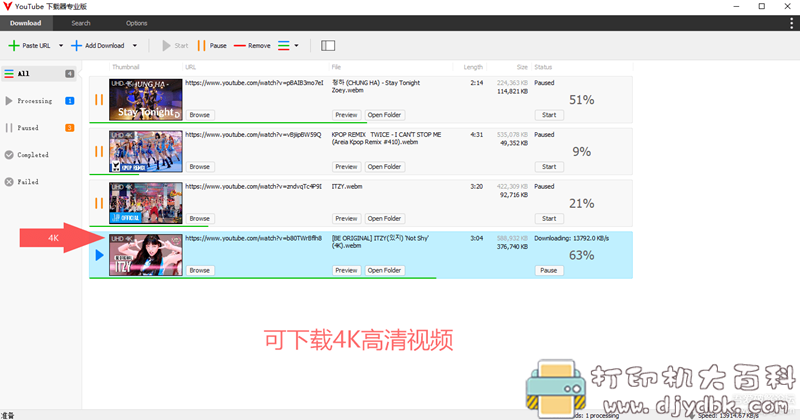Click the Length column header
The width and height of the screenshot is (800, 420).
tap(473, 67)
